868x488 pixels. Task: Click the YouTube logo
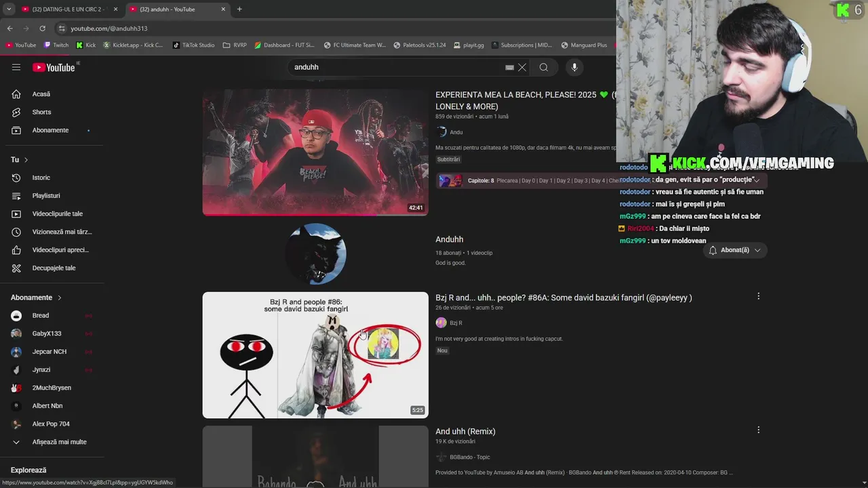[x=54, y=67]
